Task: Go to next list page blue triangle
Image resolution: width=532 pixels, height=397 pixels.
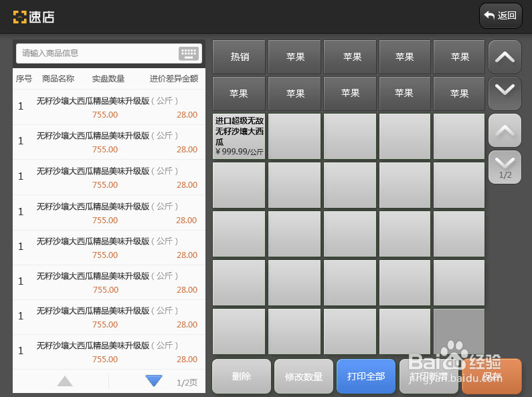Action: point(154,381)
